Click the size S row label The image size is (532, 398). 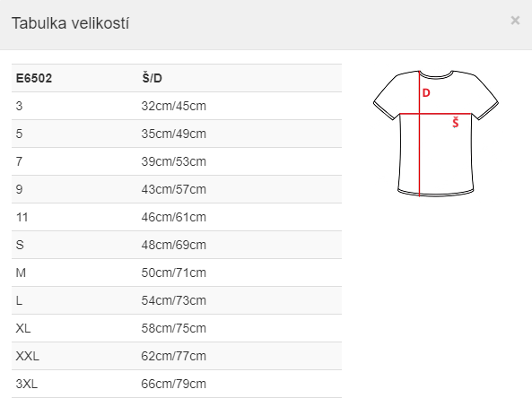[20, 245]
